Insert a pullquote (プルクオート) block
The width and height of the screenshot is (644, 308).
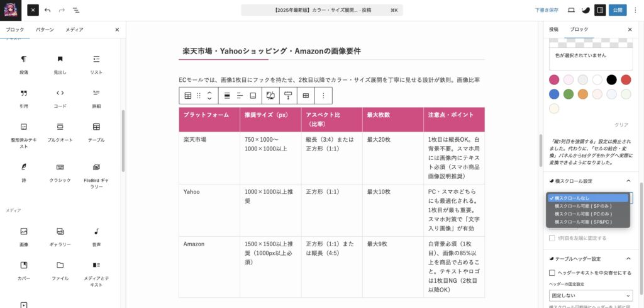pyautogui.click(x=60, y=132)
